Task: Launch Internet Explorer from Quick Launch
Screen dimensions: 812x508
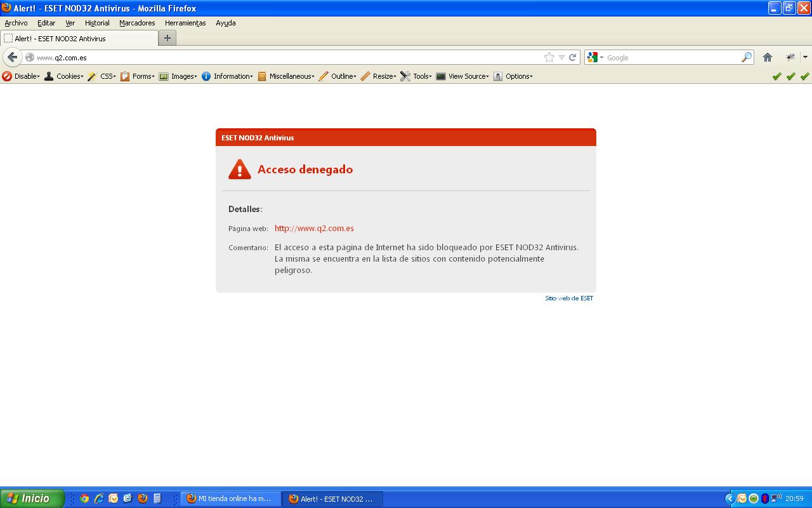Action: click(99, 498)
